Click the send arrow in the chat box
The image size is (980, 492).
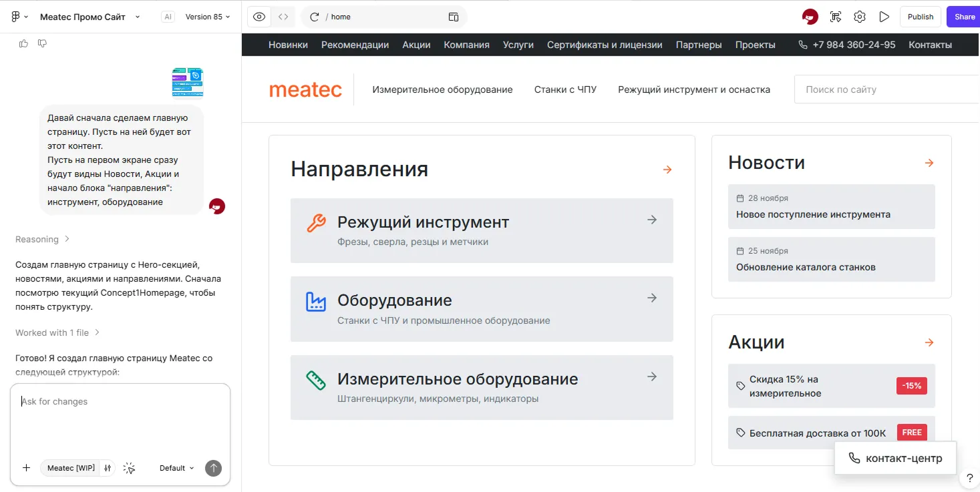[213, 468]
